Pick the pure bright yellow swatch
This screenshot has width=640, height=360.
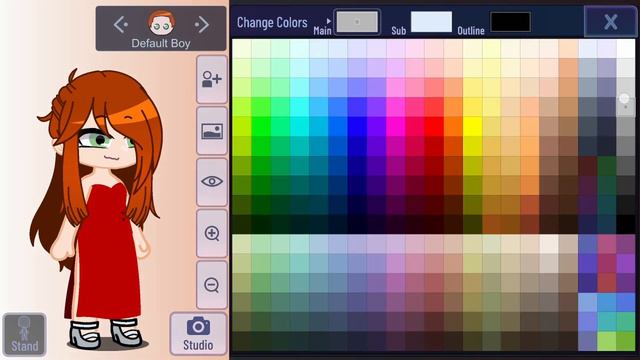point(473,127)
